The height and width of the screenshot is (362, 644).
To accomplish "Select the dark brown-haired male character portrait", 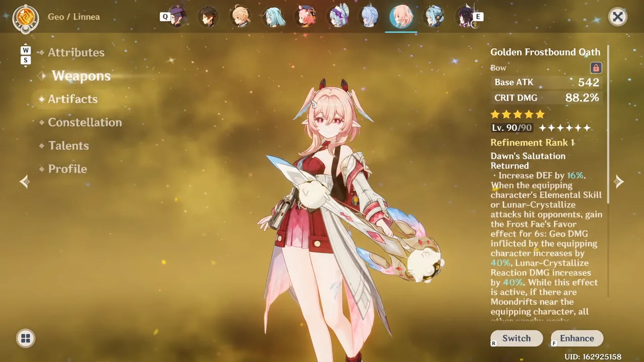I will [x=208, y=17].
